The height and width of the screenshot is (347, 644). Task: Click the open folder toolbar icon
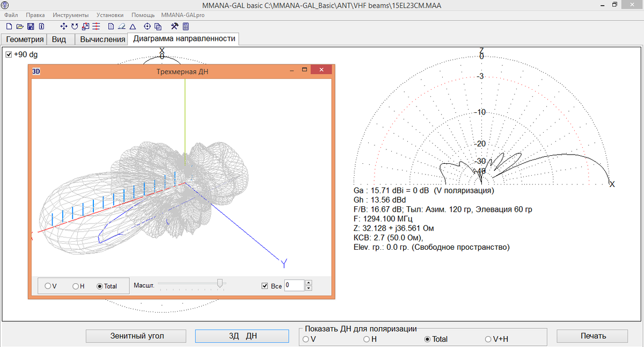point(20,26)
